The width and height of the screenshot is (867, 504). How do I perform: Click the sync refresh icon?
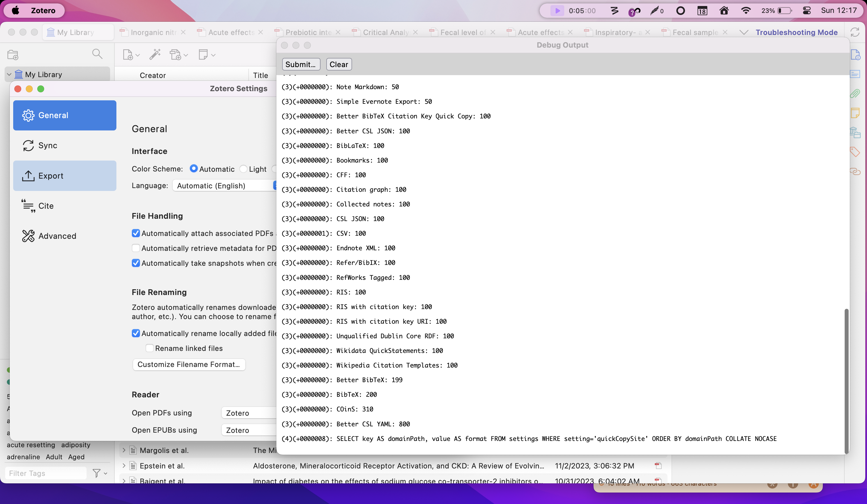pos(855,32)
